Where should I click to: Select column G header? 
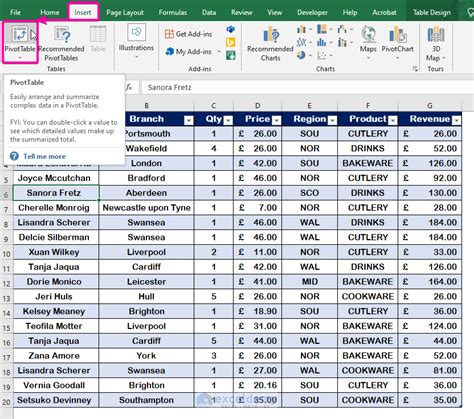[430, 106]
